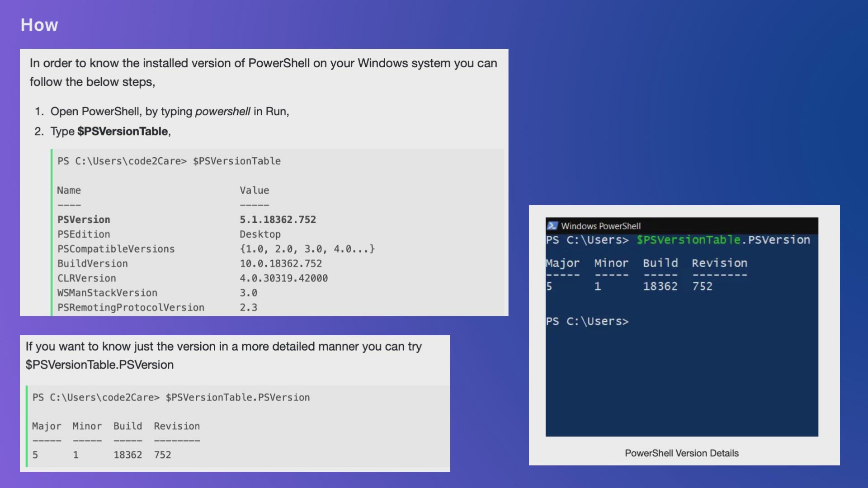Click the PSVersion row value 5.1.18362.752
868x488 pixels.
pyautogui.click(x=278, y=220)
